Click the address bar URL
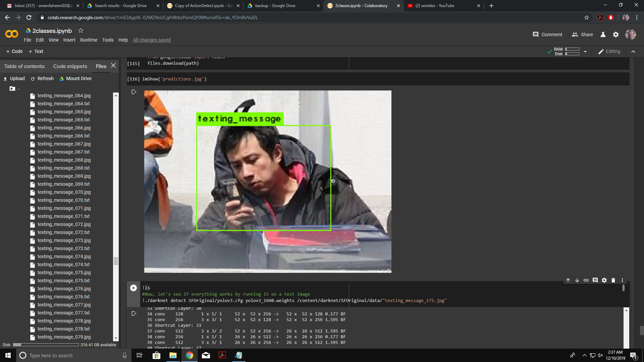This screenshot has width=644, height=362. coord(153,17)
